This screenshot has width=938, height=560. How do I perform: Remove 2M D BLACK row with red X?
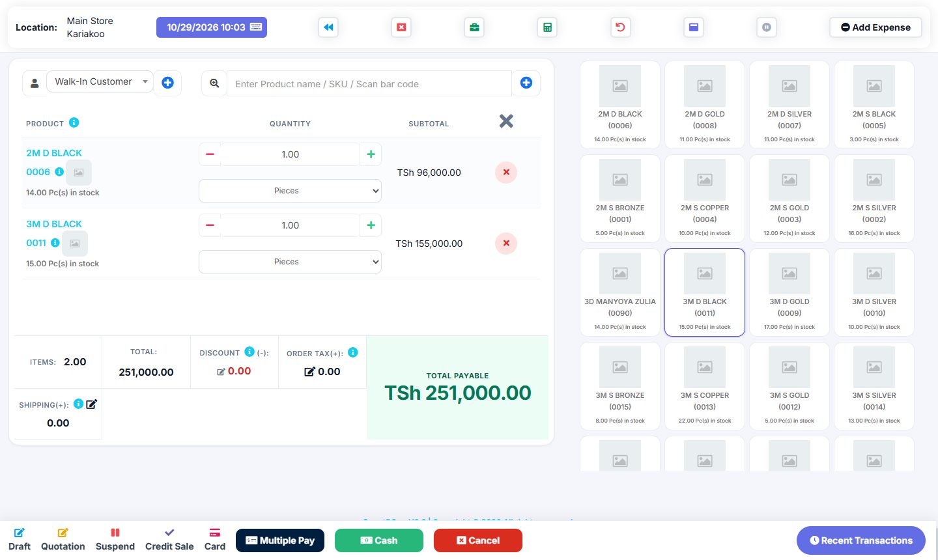(x=506, y=173)
